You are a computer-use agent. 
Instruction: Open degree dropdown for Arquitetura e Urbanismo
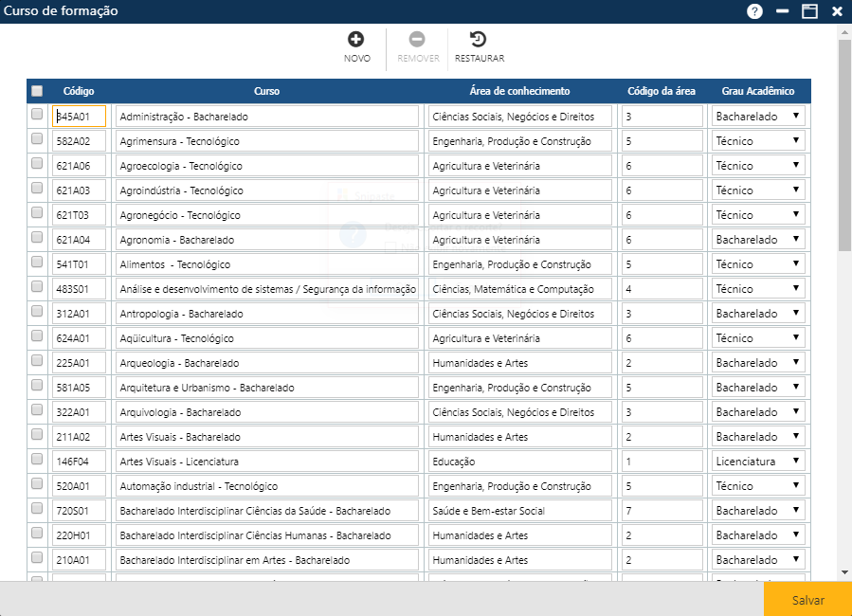[x=758, y=388]
